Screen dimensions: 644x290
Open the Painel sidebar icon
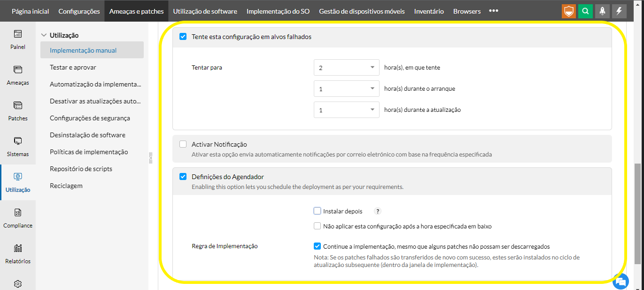point(18,39)
